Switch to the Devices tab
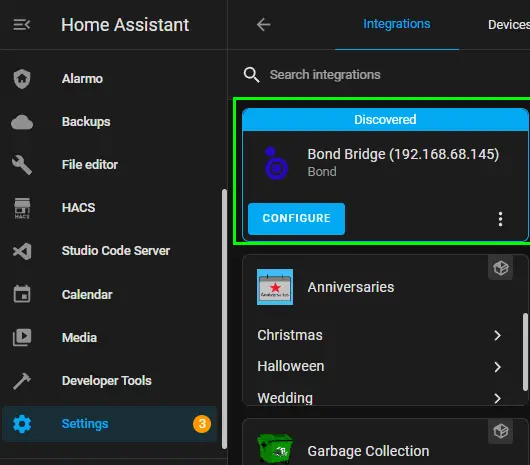Image resolution: width=530 pixels, height=465 pixels. click(x=509, y=25)
